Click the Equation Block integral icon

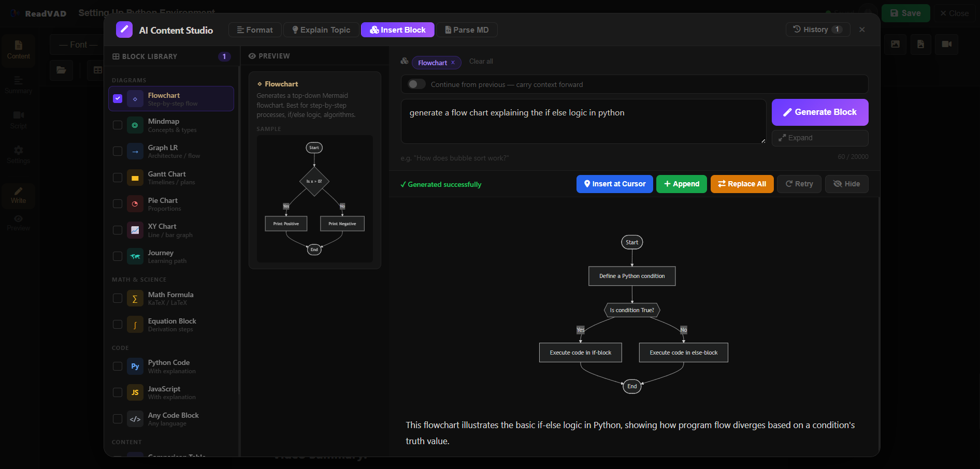click(x=135, y=325)
